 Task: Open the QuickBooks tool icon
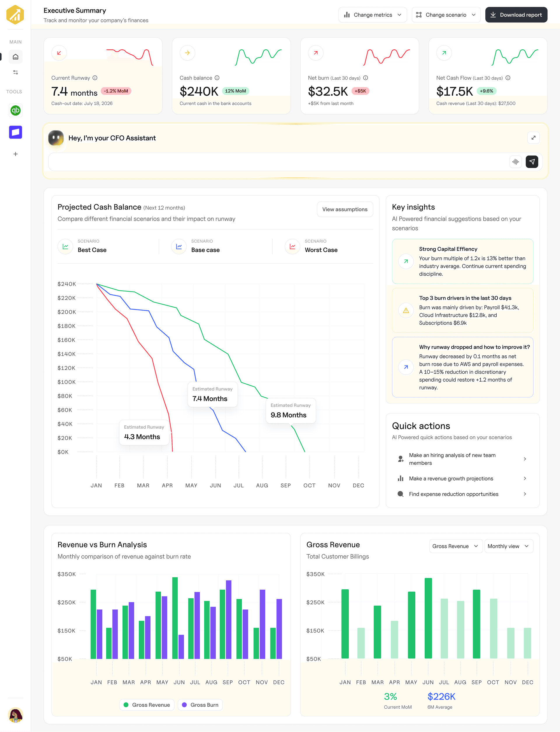[15, 110]
